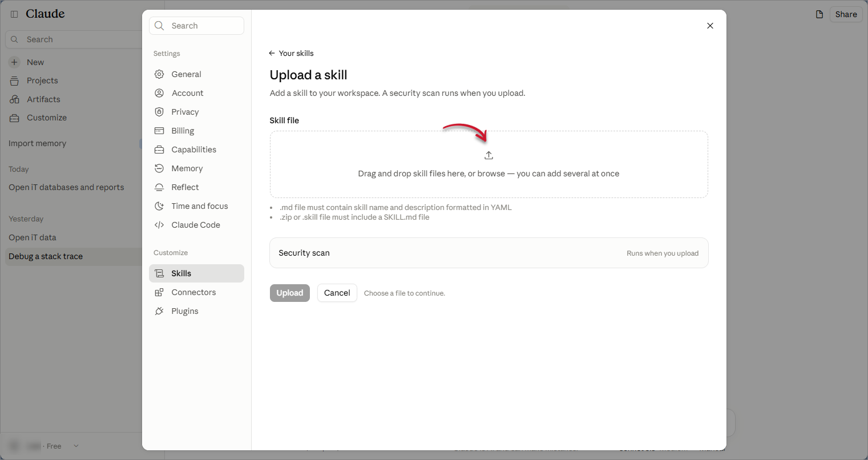Click the '.zip or .skill file' requirement
The height and width of the screenshot is (460, 868).
[x=354, y=217]
